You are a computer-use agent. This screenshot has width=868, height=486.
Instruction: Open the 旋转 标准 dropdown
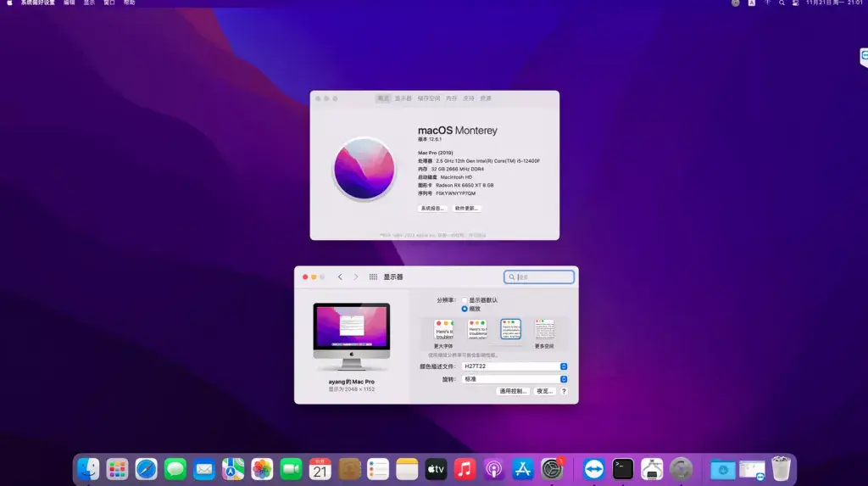tap(515, 379)
